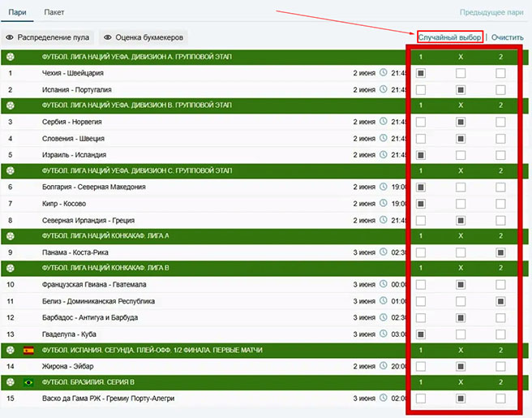This screenshot has width=532, height=418.
Task: Check draw X for Израиль - Исландия
Action: 461,155
